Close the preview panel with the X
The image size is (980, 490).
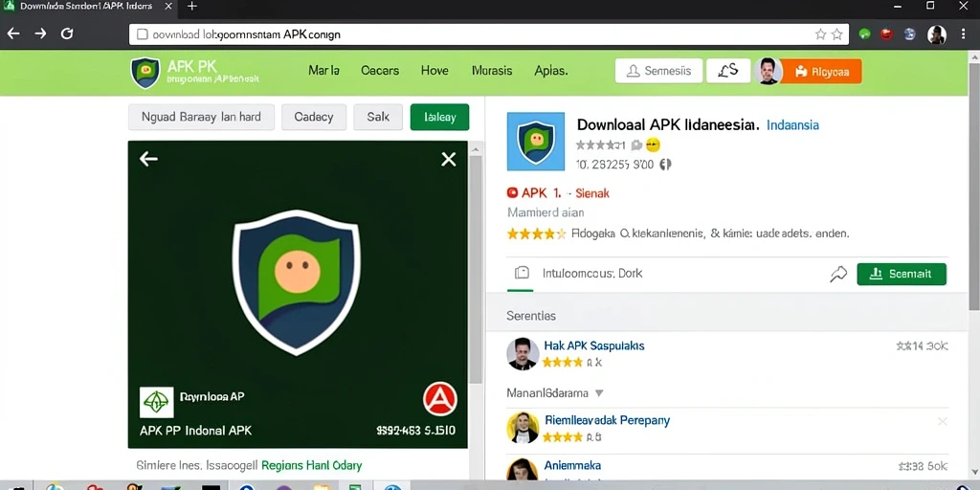point(449,160)
